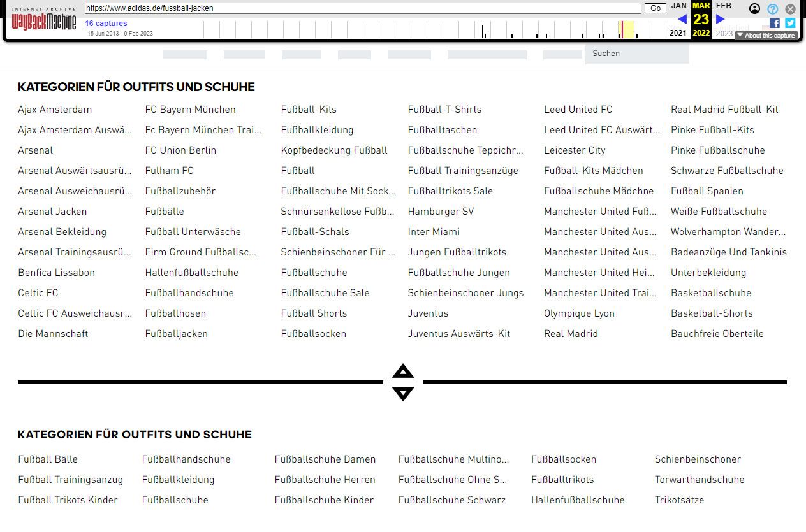Go to Die Mannschaft category
Viewport: 806px width, 532px height.
pyautogui.click(x=53, y=334)
